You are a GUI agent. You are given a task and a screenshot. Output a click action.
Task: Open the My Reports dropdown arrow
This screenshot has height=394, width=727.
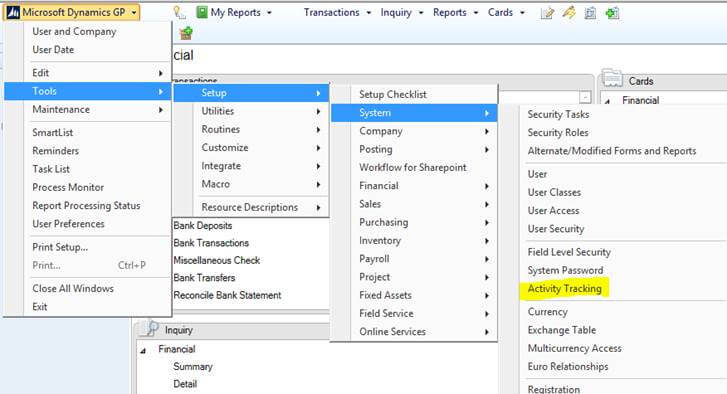(x=269, y=13)
